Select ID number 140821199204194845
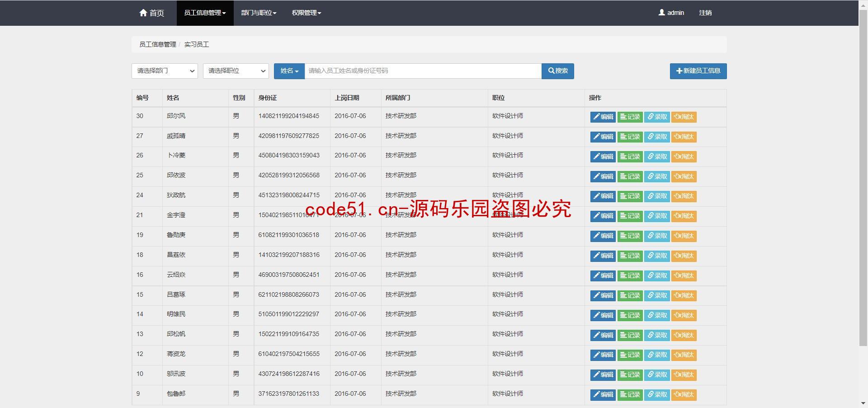The height and width of the screenshot is (408, 868). tap(288, 116)
